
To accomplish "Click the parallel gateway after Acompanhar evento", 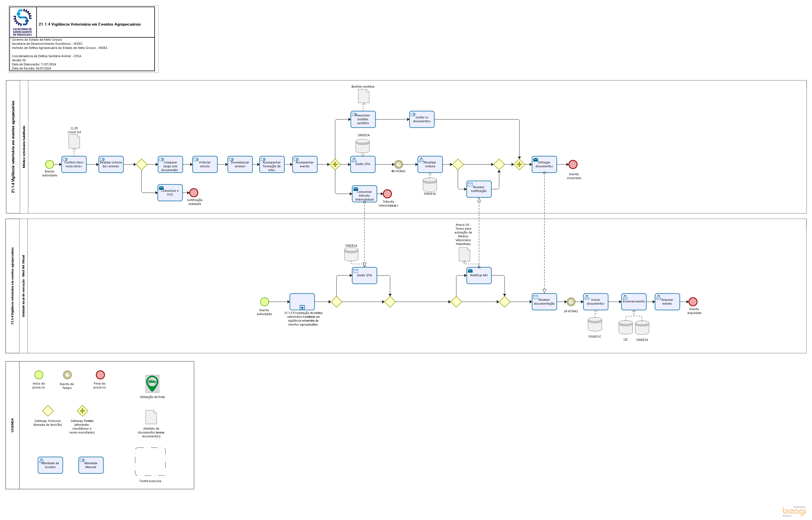I will [x=335, y=165].
